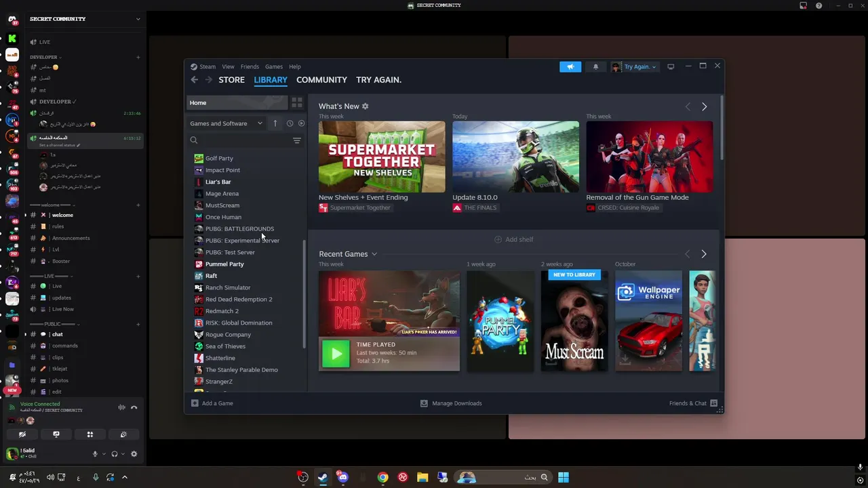Viewport: 868px width, 488px height.
Task: Open Wallpaper Engine recent game cover
Action: (x=648, y=321)
